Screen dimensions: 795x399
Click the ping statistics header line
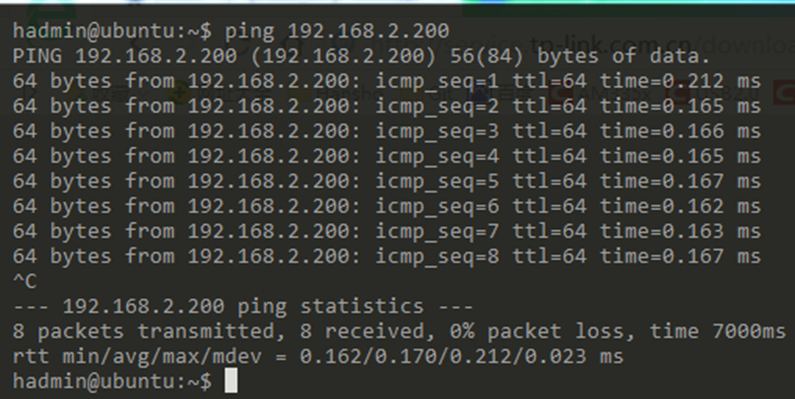[243, 306]
